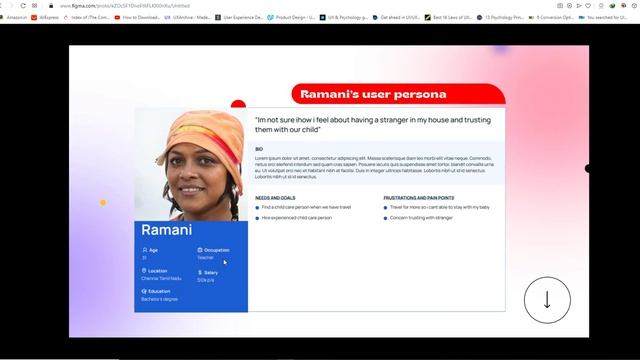Reload the page with the refresh icon
The image size is (640, 360).
tap(23, 6)
